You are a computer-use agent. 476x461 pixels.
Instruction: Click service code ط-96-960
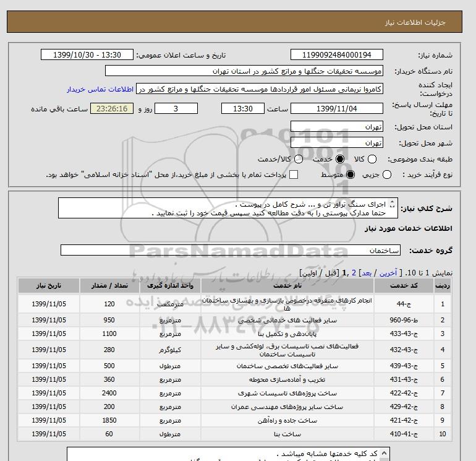coord(404,320)
